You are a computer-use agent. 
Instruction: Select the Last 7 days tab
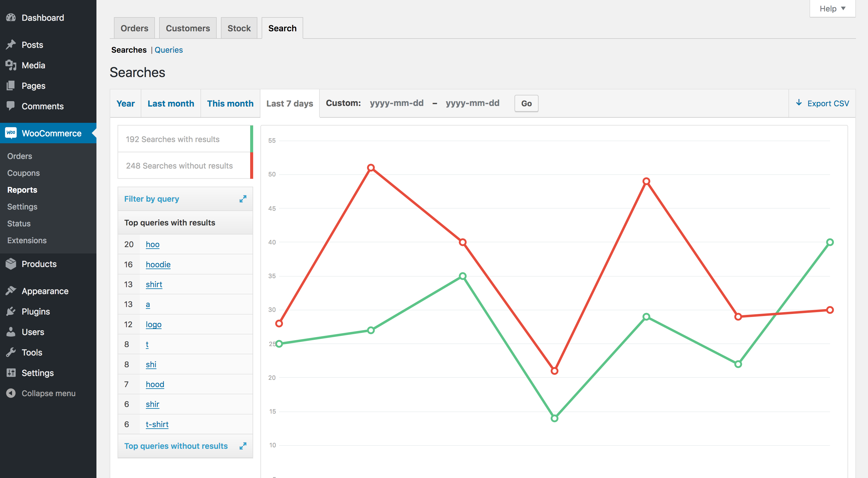tap(289, 103)
